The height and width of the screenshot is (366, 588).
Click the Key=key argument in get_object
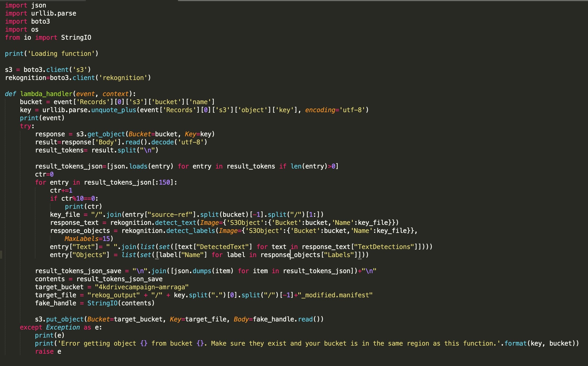198,134
